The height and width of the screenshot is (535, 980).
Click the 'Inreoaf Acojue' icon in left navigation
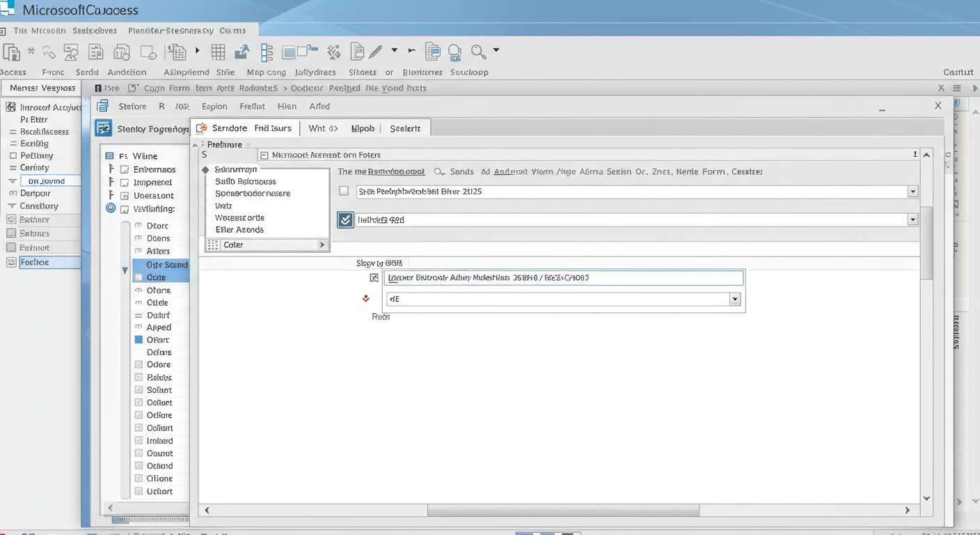point(11,107)
